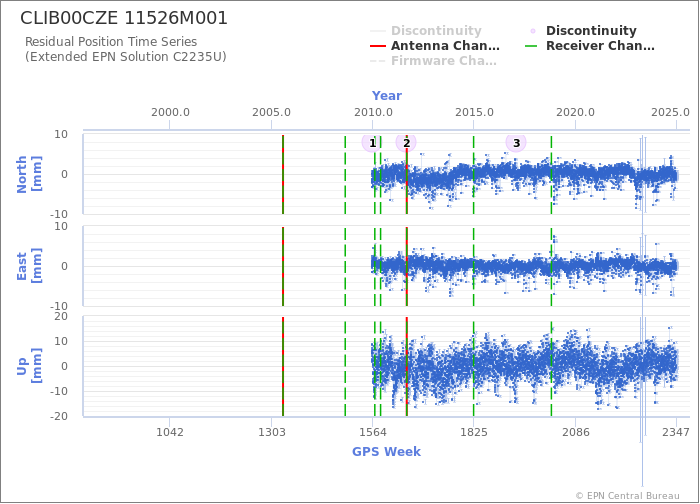This screenshot has height=504, width=700.
Task: Click the GPS week 1042 tick label
Action: click(x=170, y=432)
